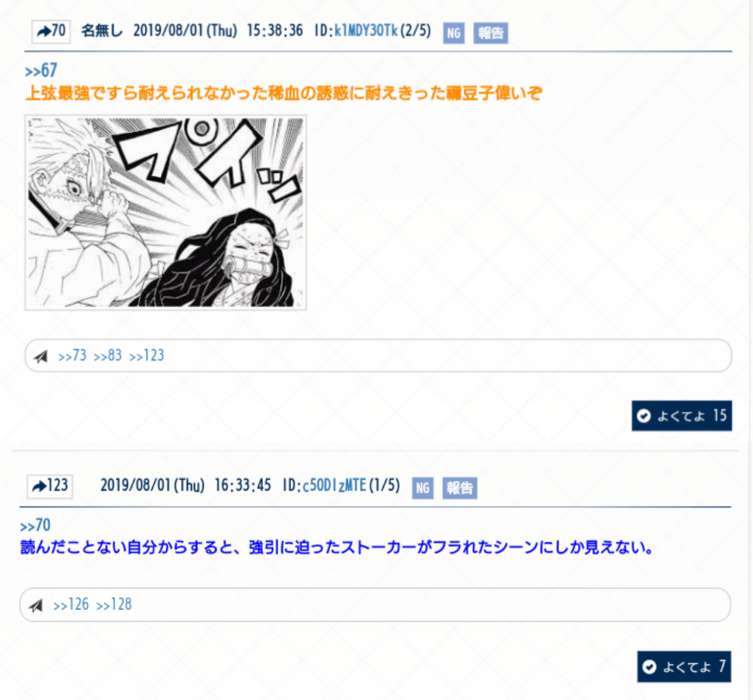Open poster ID c50DIzMTE
The width and height of the screenshot is (753, 700).
tap(334, 485)
